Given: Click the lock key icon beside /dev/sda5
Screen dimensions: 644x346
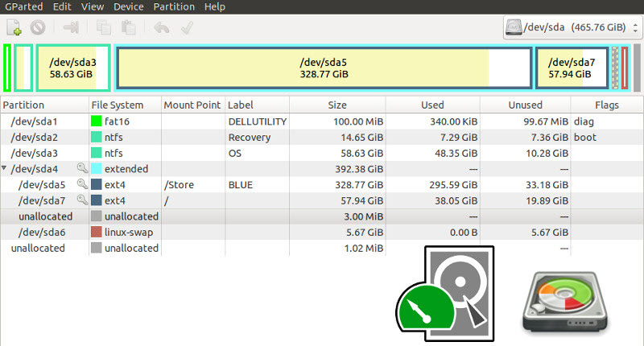Looking at the screenshot, I should (x=82, y=185).
